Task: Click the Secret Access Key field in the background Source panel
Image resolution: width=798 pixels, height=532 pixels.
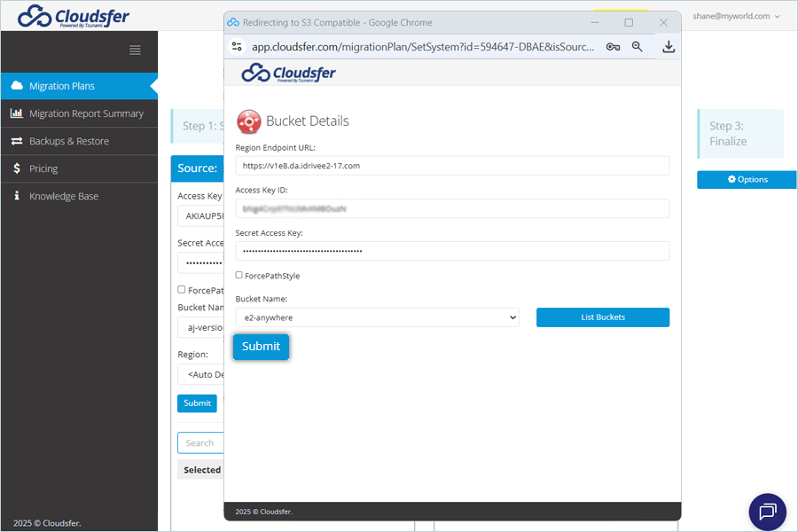Action: (x=200, y=263)
